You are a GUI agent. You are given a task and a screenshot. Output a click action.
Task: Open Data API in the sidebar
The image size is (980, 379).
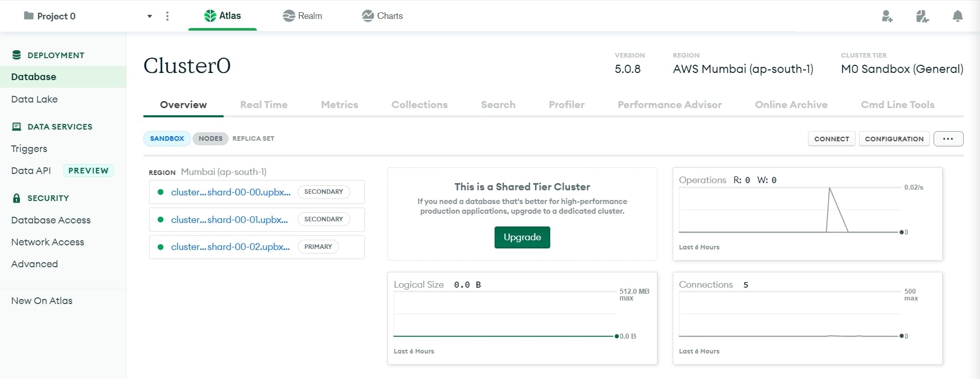click(x=31, y=170)
